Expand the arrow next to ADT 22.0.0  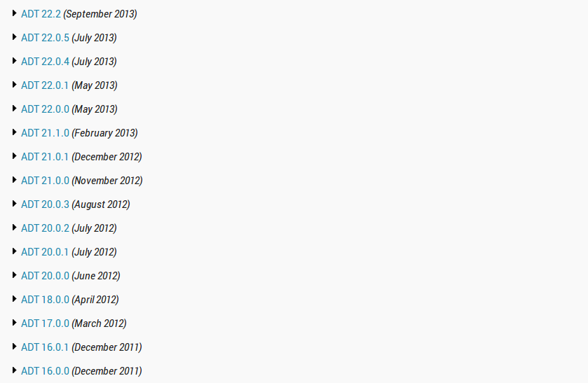[14, 109]
